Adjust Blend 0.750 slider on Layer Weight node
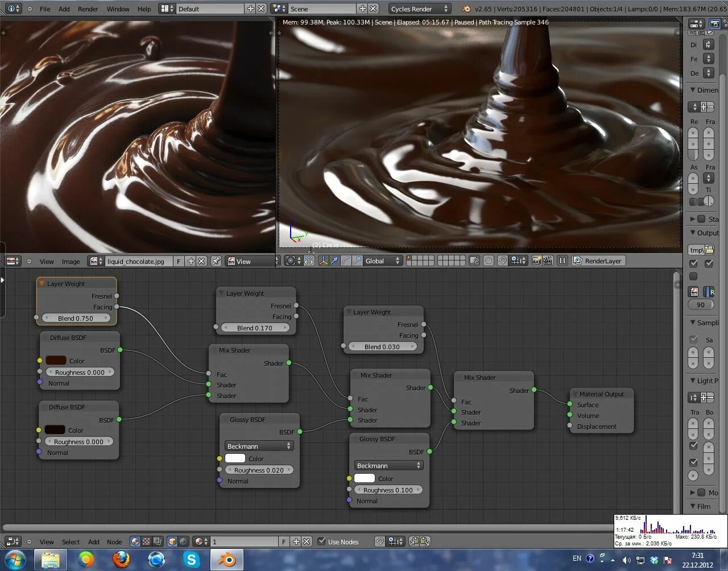Viewport: 728px width, 571px height. 76,318
